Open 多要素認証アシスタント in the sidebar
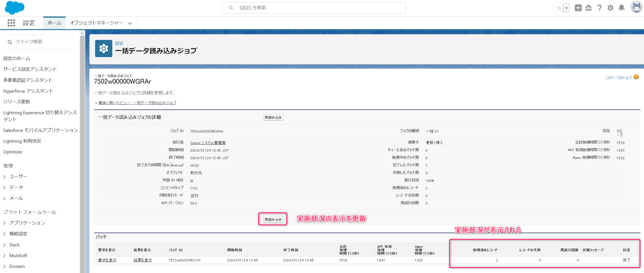Image resolution: width=644 pixels, height=273 pixels. click(28, 80)
